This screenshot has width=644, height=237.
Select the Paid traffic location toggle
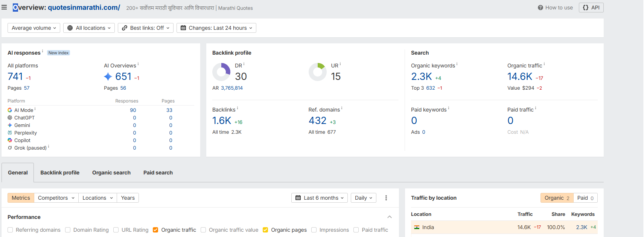585,198
